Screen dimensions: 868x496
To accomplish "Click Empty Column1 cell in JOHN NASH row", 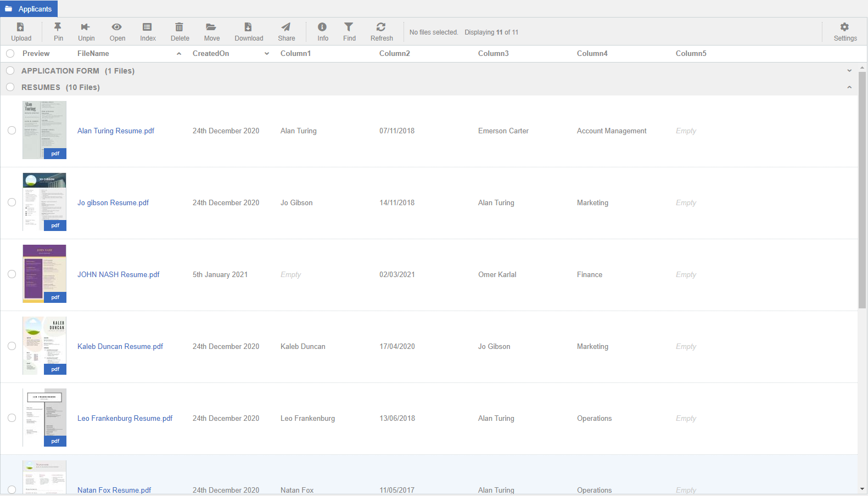I will click(x=290, y=274).
